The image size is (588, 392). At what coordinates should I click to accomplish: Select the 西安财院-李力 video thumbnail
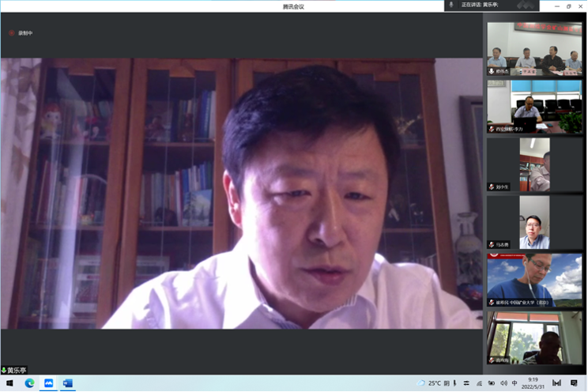534,106
